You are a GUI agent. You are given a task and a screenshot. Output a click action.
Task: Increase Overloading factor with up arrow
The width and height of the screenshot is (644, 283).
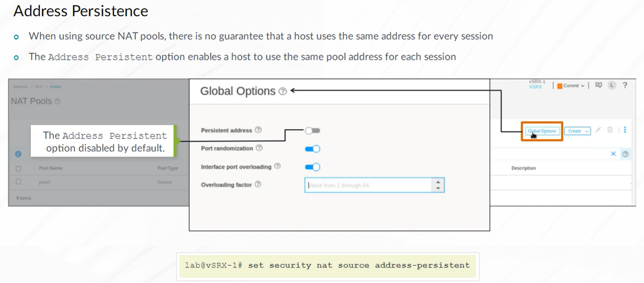pos(438,182)
